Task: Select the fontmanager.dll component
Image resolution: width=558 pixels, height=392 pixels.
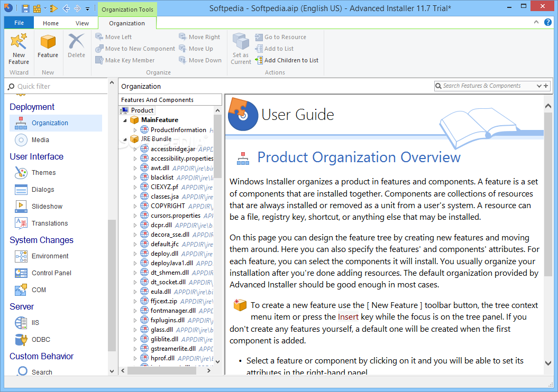Action: [x=173, y=311]
